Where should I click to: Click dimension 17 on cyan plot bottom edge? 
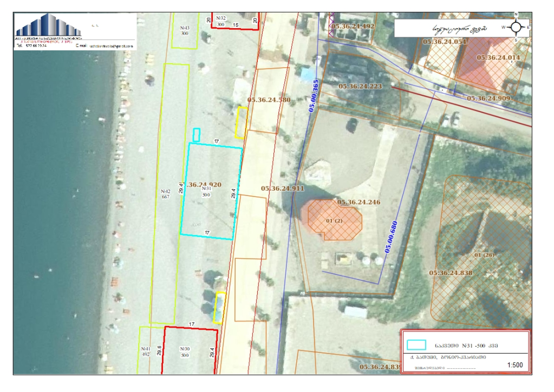point(207,233)
